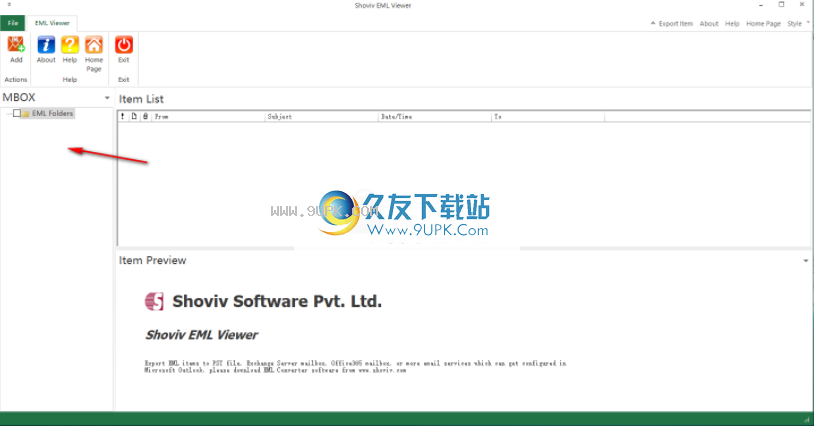Click the attachment column header icon
814x427 pixels.
(x=145, y=117)
